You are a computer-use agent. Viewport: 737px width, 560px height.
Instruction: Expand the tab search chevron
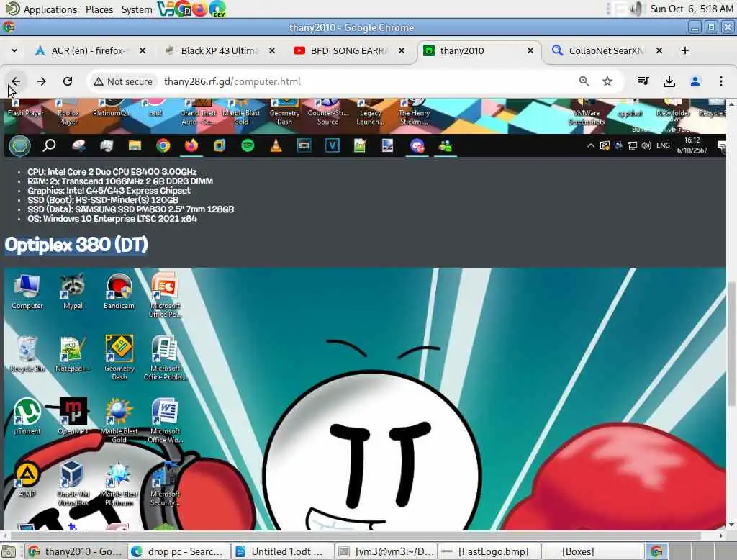click(x=14, y=50)
